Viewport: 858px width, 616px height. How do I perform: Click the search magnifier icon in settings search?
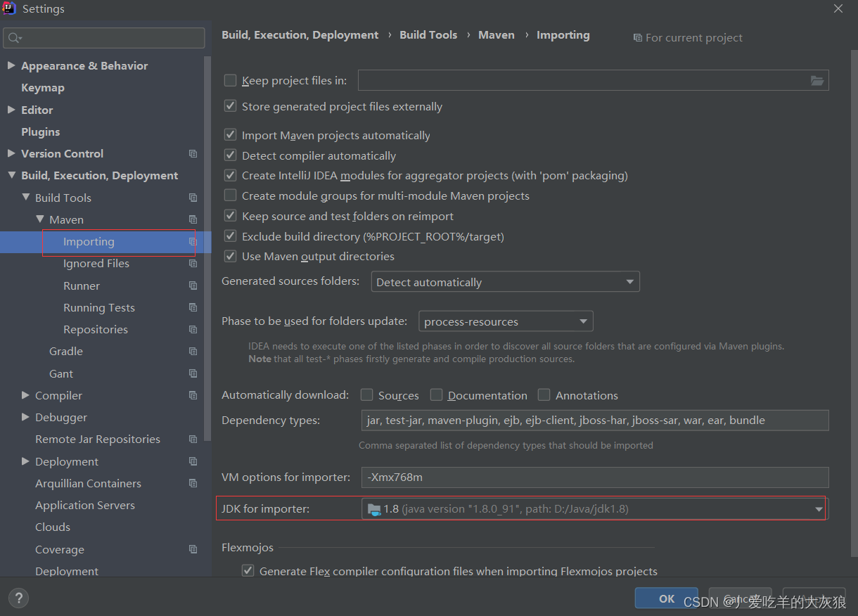click(15, 38)
